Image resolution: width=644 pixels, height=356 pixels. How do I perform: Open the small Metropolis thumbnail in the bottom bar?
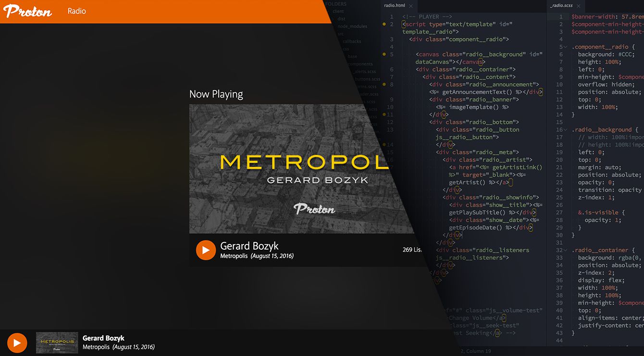57,343
